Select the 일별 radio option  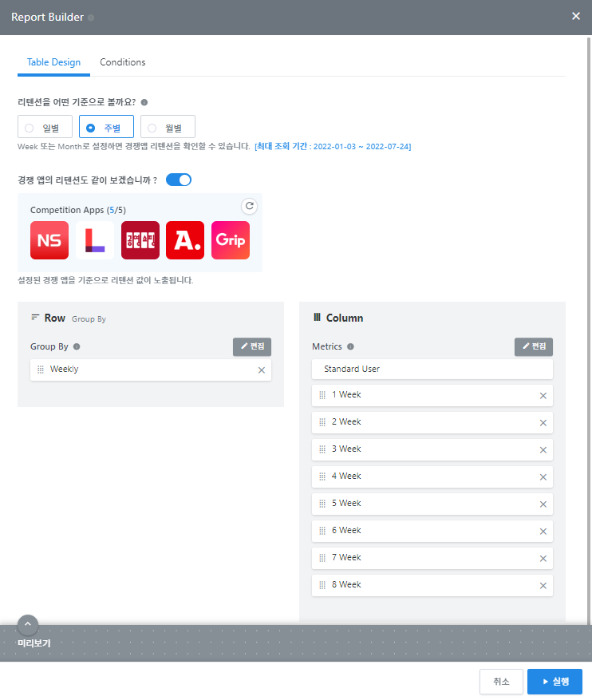[x=45, y=127]
